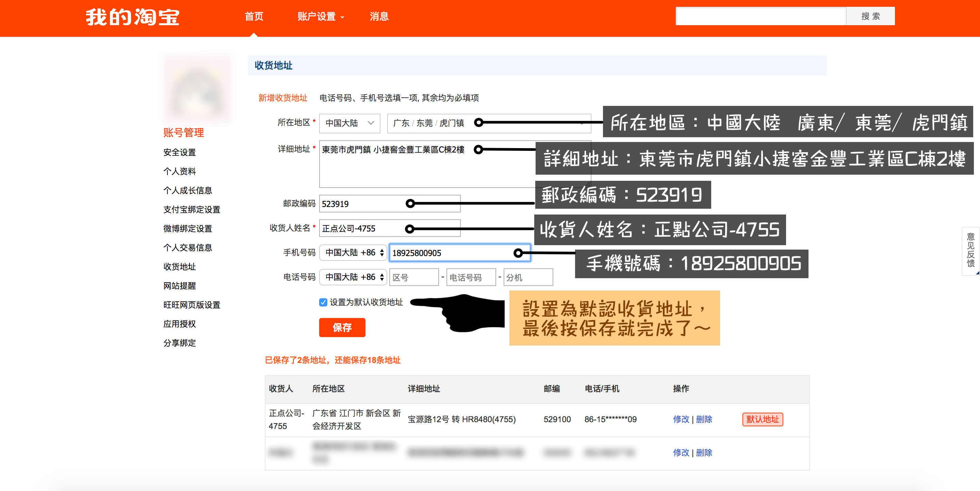This screenshot has height=491, width=980.
Task: Open 应用授权 in sidebar
Action: point(179,323)
